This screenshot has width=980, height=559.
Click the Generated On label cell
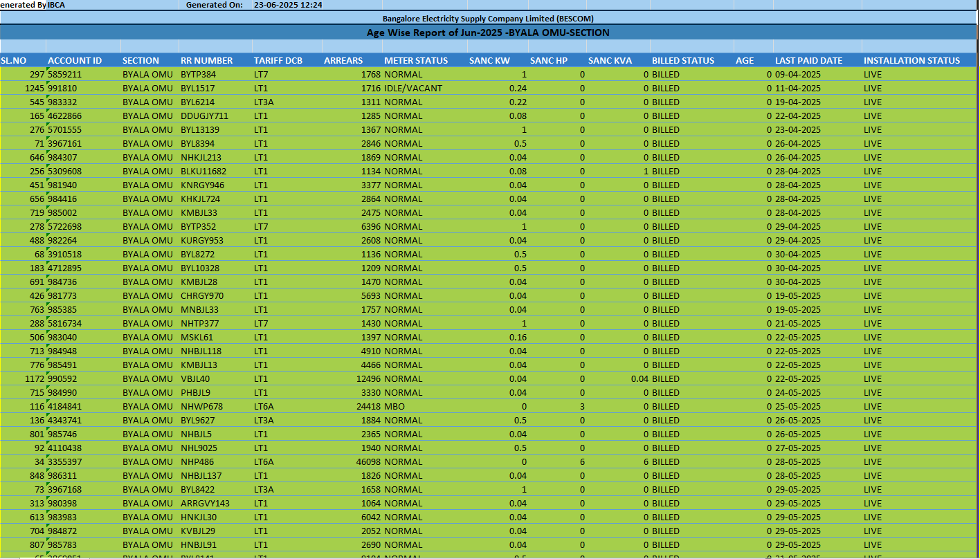click(215, 5)
